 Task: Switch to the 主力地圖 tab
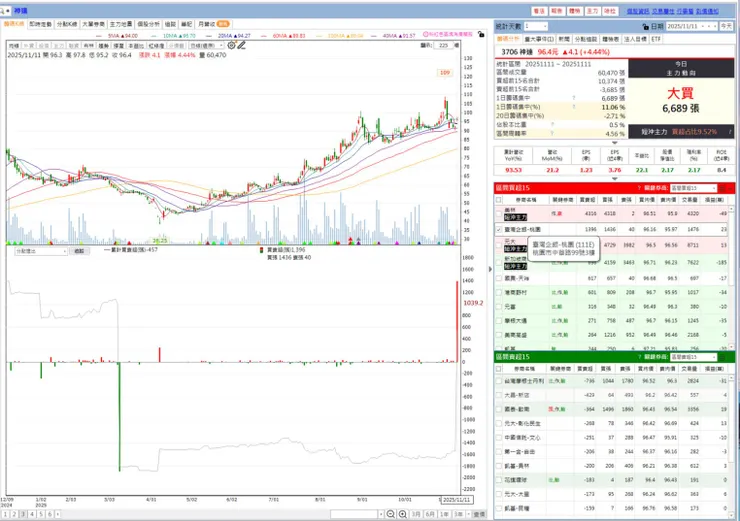(121, 24)
